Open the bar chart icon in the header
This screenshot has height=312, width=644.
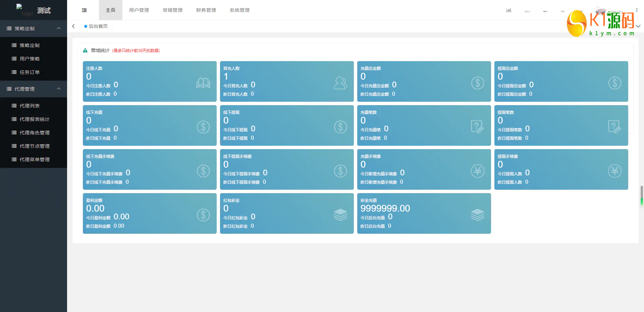tap(508, 10)
